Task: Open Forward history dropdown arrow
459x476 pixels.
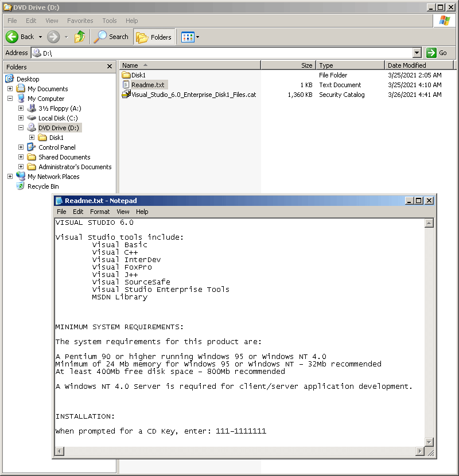Action: click(66, 37)
